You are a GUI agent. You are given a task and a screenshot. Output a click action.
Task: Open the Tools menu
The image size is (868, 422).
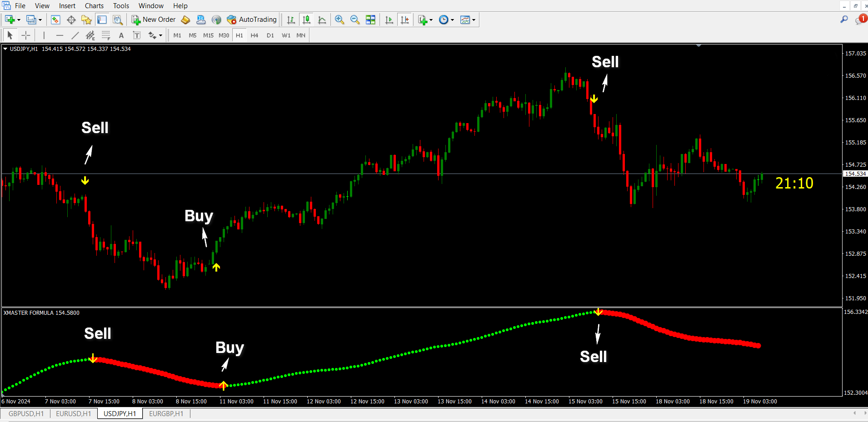pyautogui.click(x=121, y=6)
